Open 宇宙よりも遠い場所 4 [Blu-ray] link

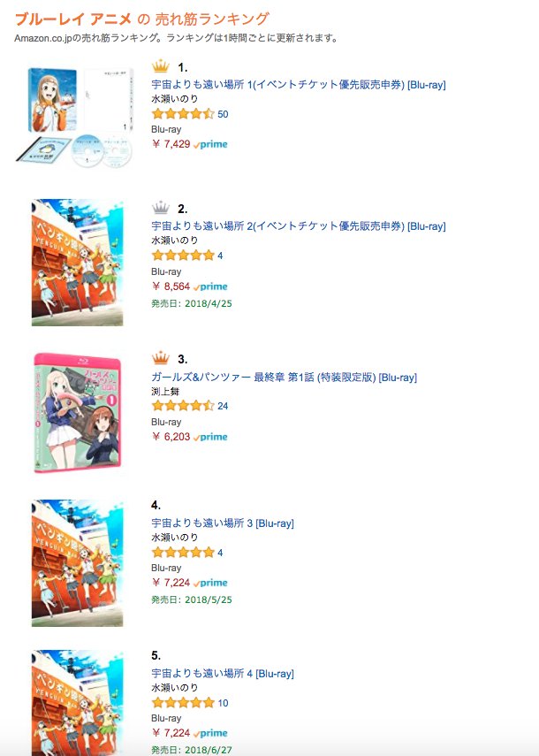pyautogui.click(x=223, y=674)
